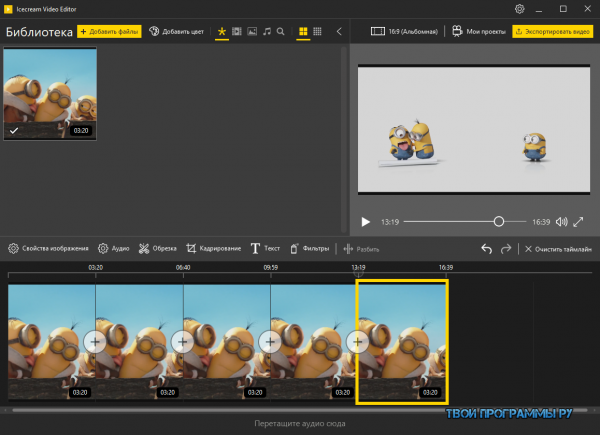600x435 pixels.
Task: Click Очистить таймлайн
Action: pos(558,249)
